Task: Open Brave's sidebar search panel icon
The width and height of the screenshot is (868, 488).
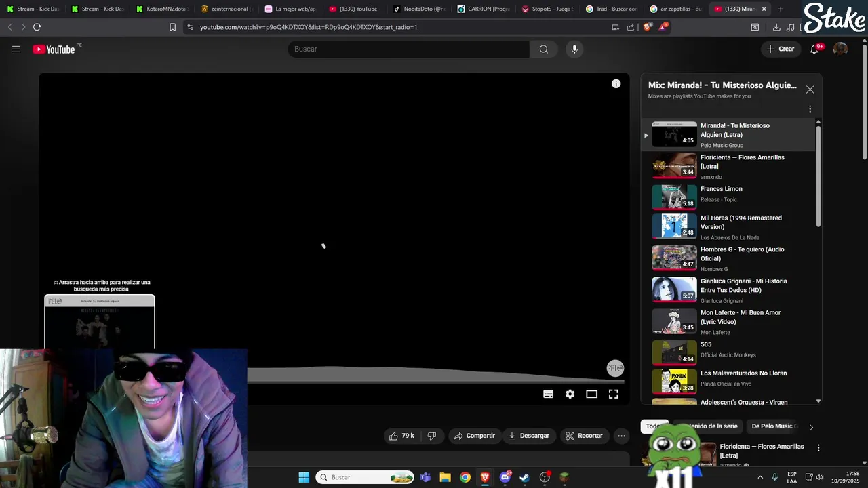Action: click(755, 27)
